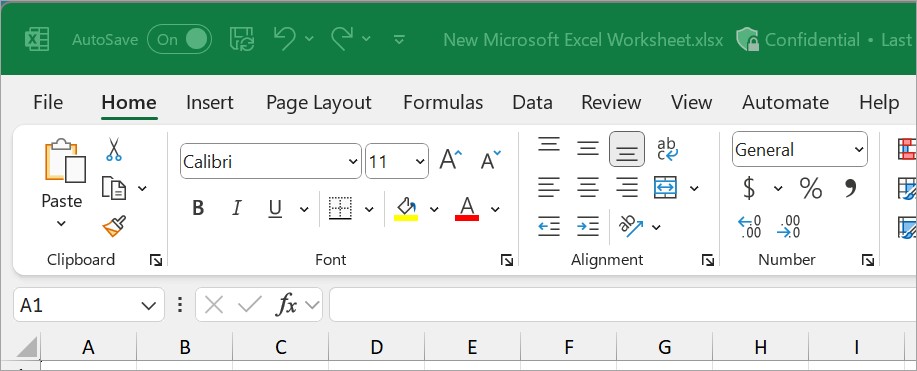
Task: Toggle Italic formatting
Action: 237,208
